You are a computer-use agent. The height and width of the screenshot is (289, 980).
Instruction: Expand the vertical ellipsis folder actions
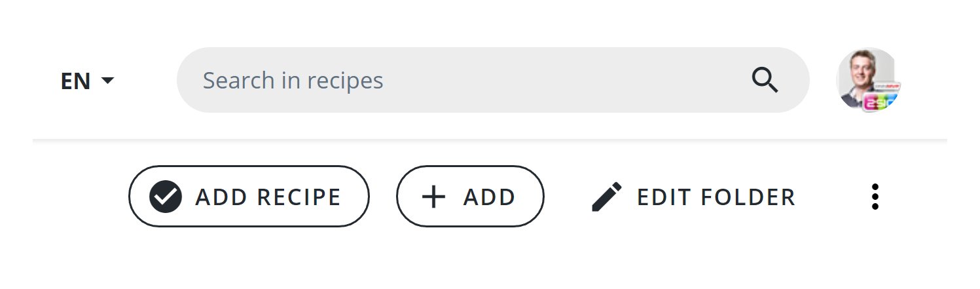pyautogui.click(x=875, y=197)
